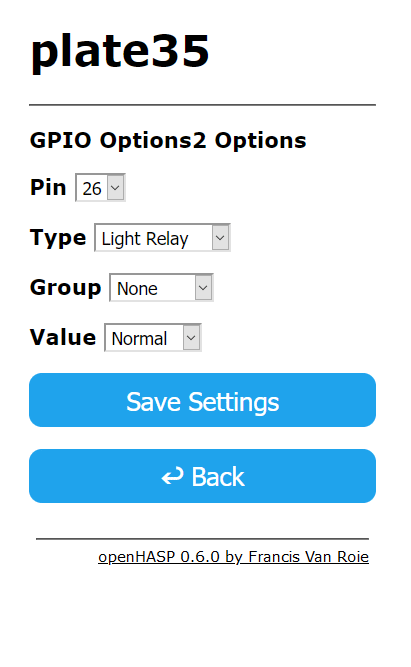Click the Francis Van Roie author text
The image size is (411, 667).
click(x=308, y=557)
